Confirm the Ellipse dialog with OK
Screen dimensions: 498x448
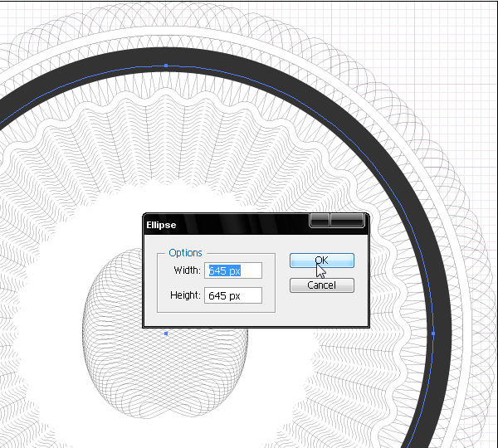322,261
